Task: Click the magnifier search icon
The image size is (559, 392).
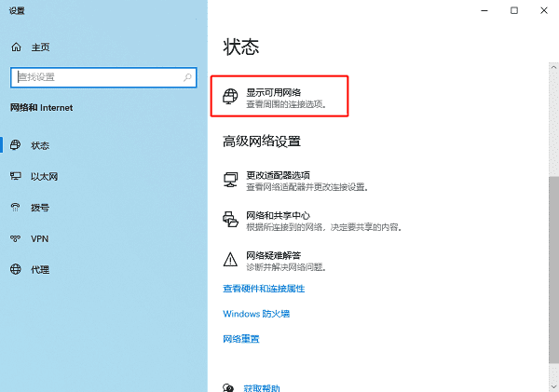Action: [x=187, y=77]
